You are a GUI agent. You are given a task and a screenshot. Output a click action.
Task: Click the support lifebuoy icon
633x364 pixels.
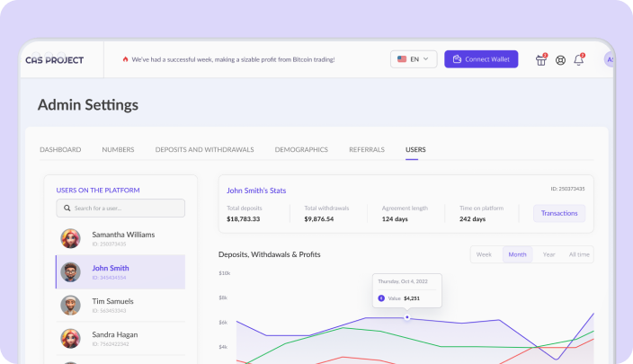(561, 60)
